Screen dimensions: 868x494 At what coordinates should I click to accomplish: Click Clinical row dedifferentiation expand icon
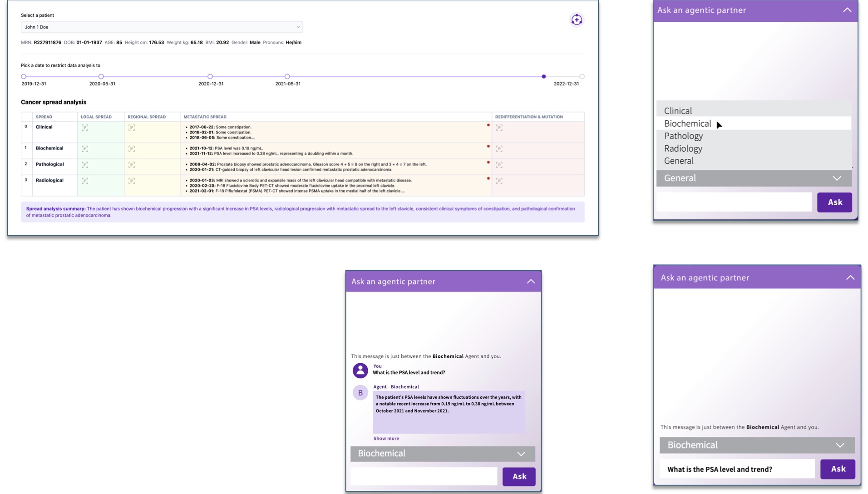499,128
